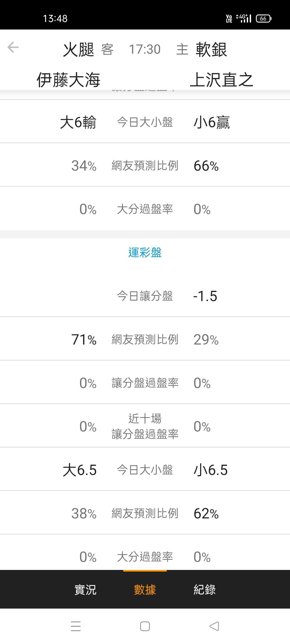Tap the 小6.5 under option
Viewport: 290px width, 644px height.
211,470
